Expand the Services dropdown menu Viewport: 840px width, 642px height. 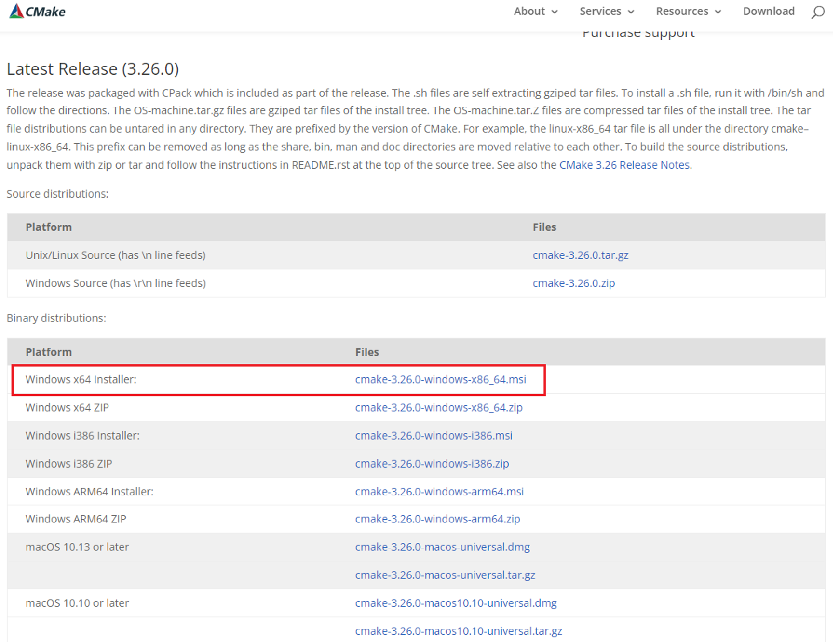[x=606, y=12]
